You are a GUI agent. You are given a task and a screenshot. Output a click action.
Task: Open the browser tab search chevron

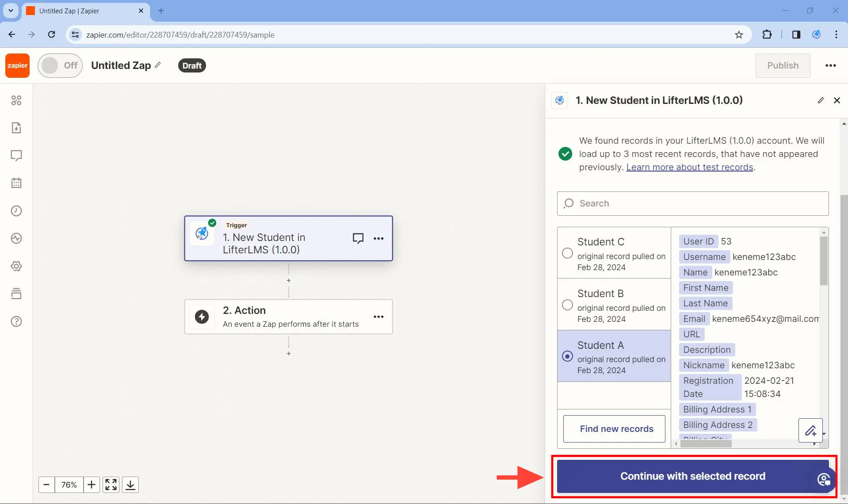(x=11, y=11)
